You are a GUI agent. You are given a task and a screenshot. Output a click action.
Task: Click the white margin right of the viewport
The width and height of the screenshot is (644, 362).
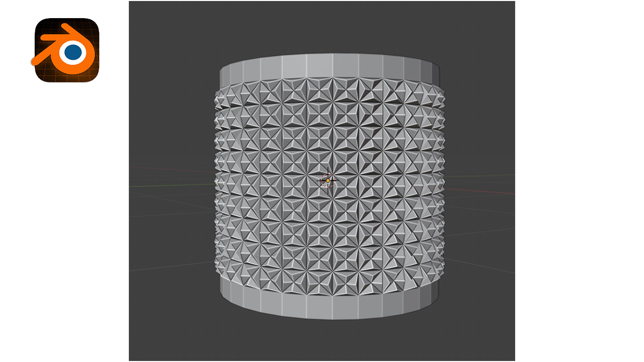579,181
